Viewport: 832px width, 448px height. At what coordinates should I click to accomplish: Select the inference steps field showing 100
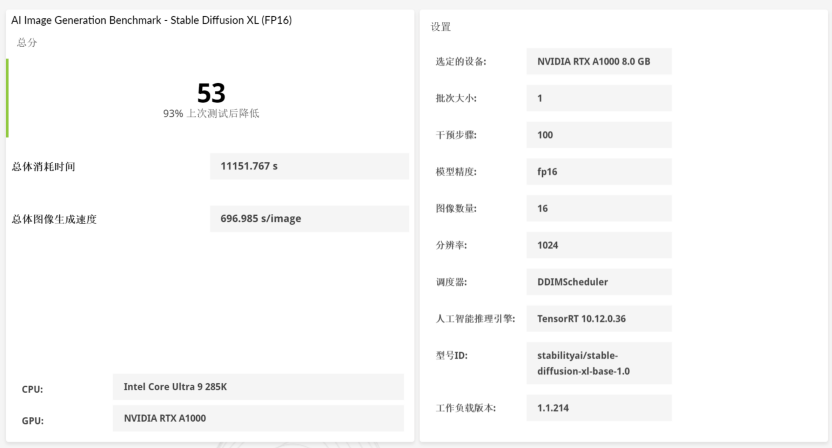click(598, 135)
